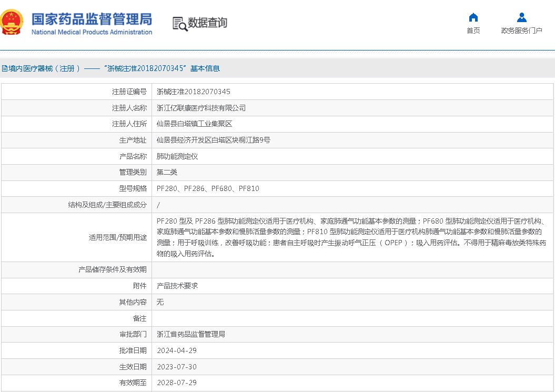Click the National Medical Products Administration title text
This screenshot has width=555, height=392.
pos(91,32)
